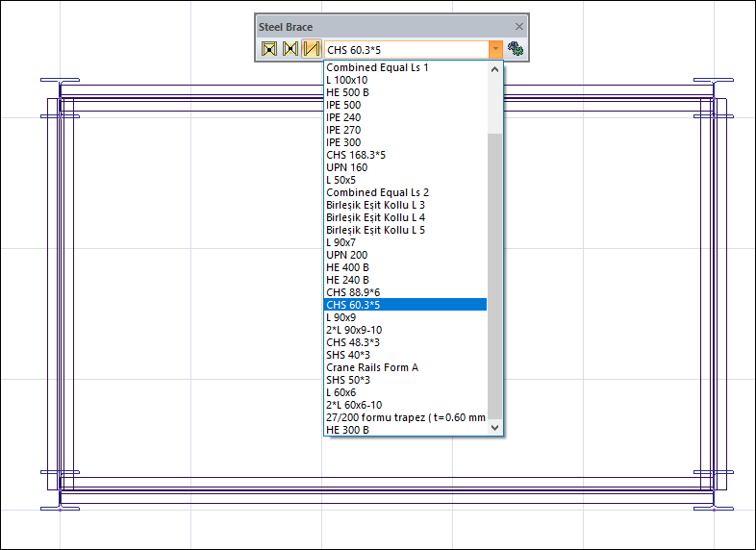Toggle the single diagonal brace icon
This screenshot has height=550, width=756.
click(x=311, y=49)
